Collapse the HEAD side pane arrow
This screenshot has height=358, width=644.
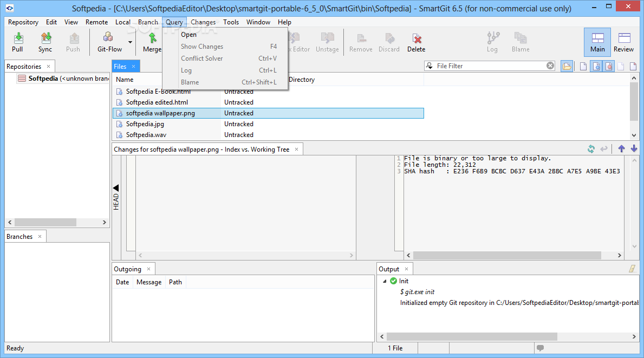(116, 188)
